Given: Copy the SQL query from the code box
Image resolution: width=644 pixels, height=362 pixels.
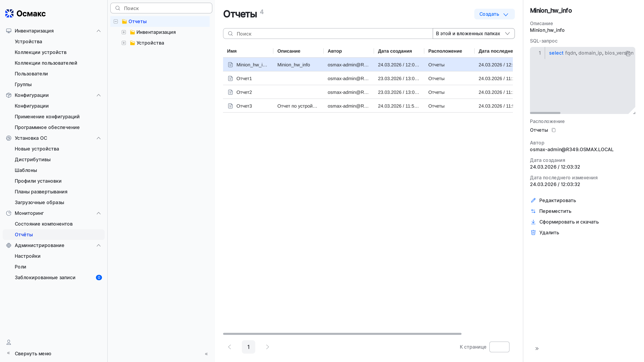Looking at the screenshot, I should click(x=628, y=54).
